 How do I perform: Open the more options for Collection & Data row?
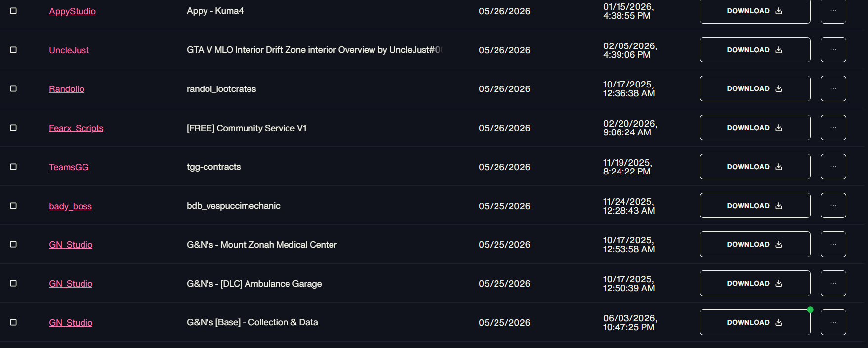(x=833, y=322)
